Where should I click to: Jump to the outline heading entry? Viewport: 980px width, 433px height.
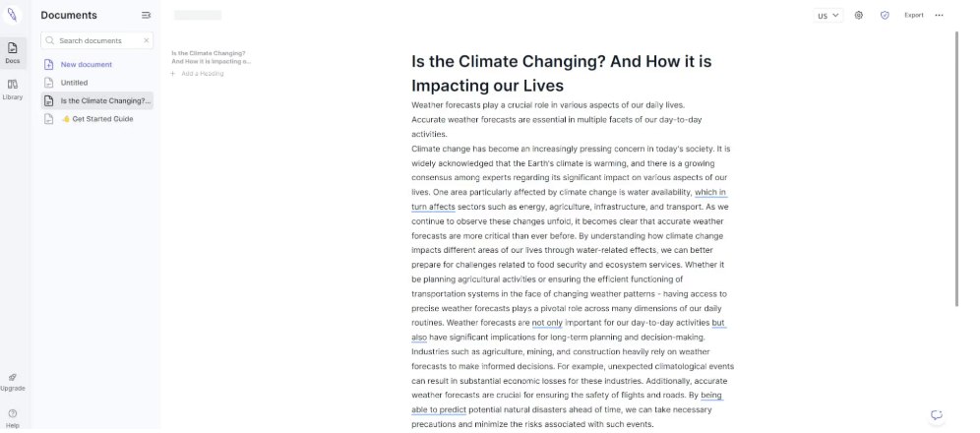click(x=210, y=57)
